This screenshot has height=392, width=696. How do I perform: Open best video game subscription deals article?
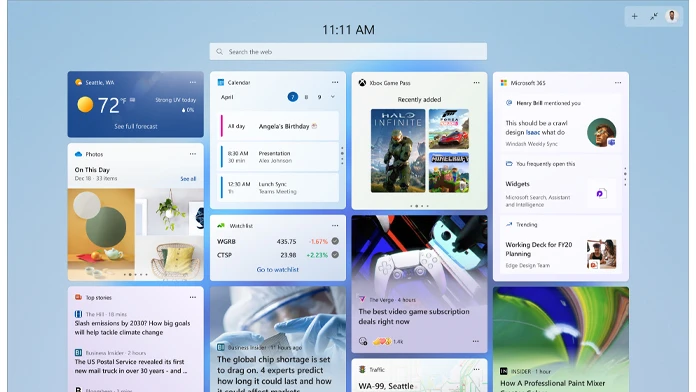click(414, 317)
